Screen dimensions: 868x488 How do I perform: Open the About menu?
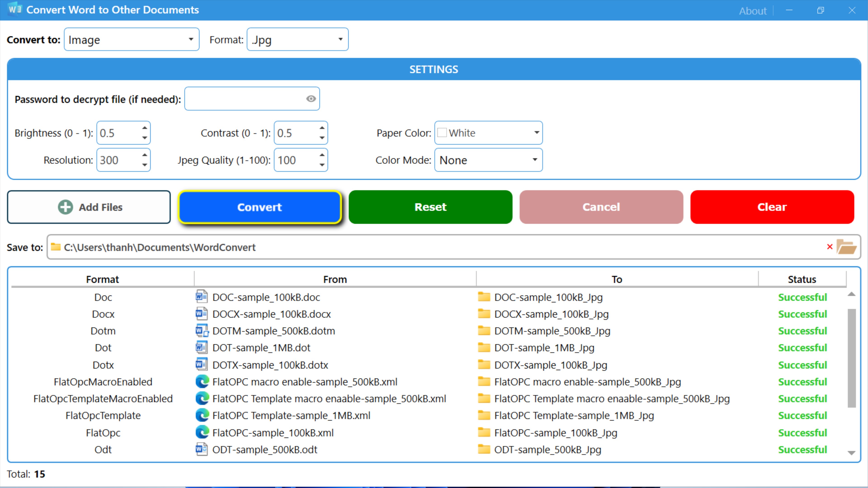(x=752, y=11)
